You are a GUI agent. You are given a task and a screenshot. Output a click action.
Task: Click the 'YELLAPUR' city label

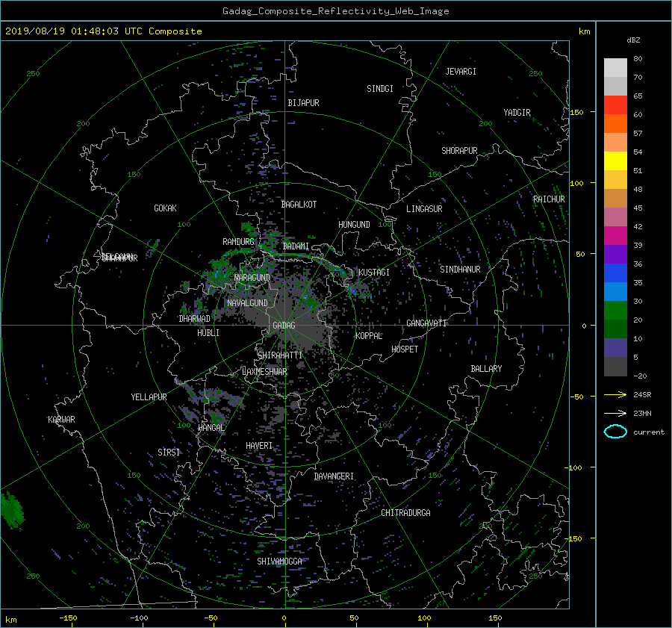click(x=149, y=397)
